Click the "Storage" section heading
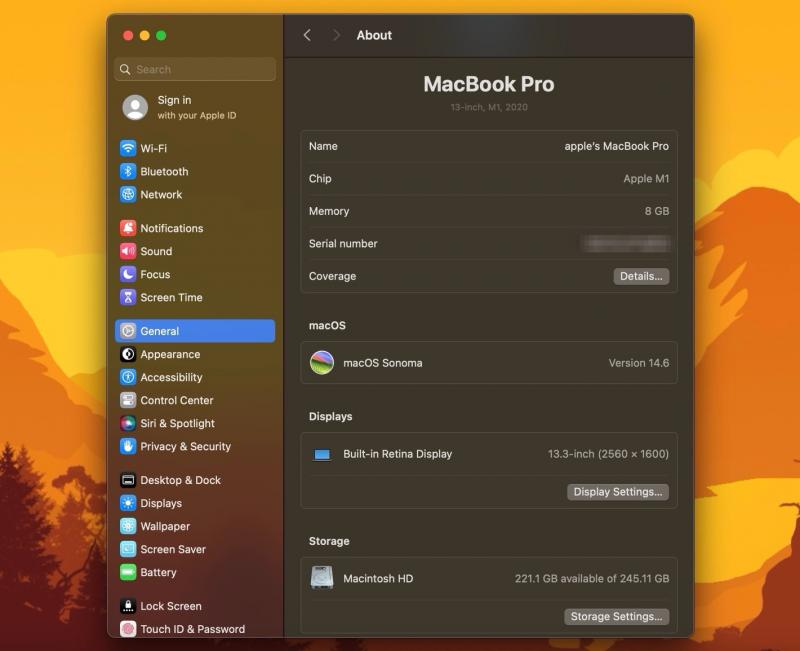 pos(329,541)
